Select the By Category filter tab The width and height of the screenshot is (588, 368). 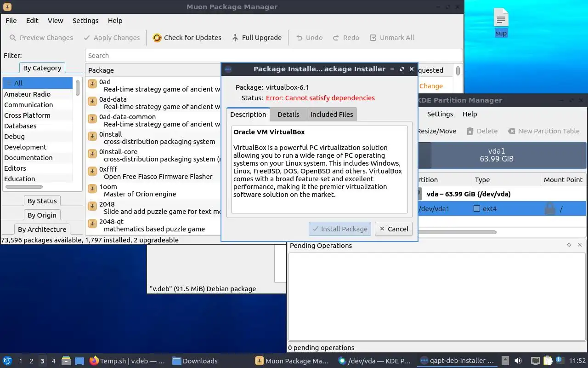point(42,68)
